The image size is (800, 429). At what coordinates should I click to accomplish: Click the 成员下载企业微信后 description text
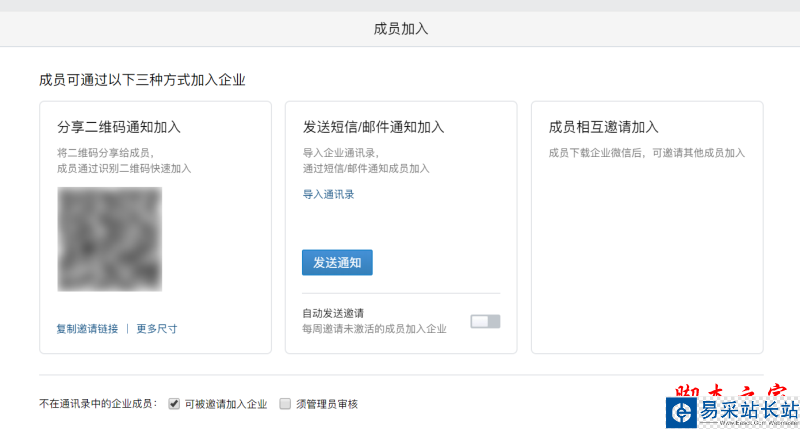(x=647, y=153)
